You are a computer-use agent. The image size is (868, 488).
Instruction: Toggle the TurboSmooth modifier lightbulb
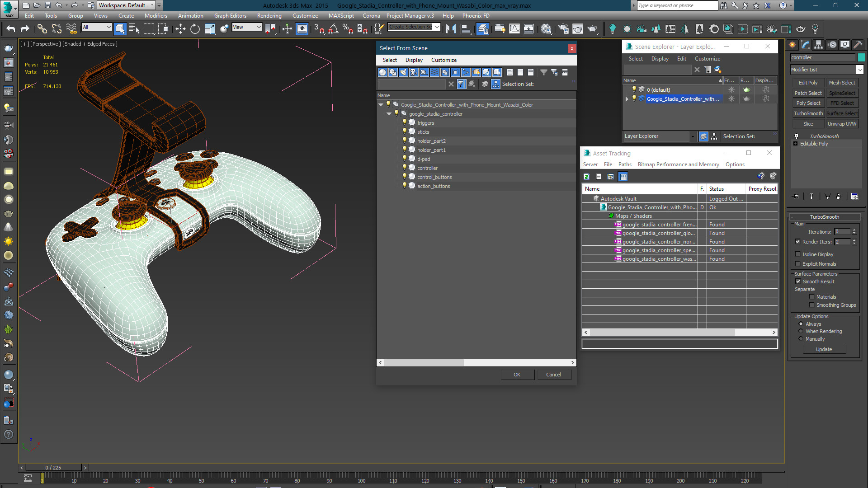click(797, 136)
